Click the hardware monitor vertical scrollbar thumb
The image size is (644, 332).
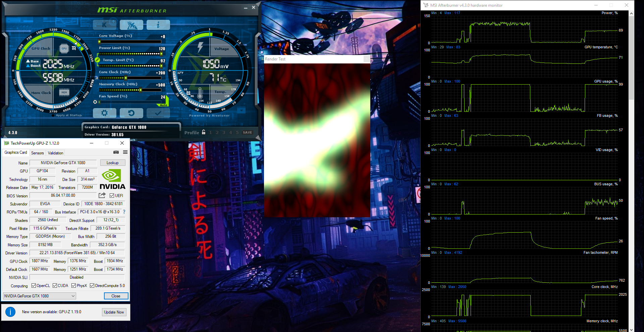[x=631, y=58]
